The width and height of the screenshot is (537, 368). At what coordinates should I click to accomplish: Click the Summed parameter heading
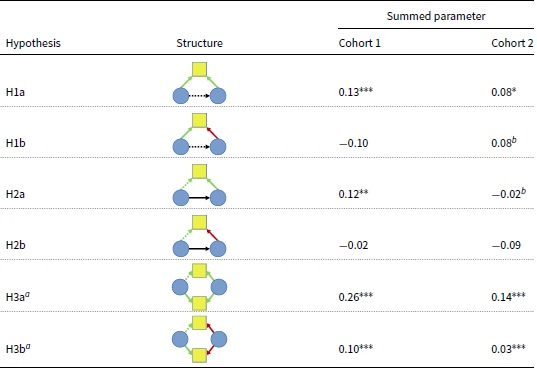[x=436, y=16]
